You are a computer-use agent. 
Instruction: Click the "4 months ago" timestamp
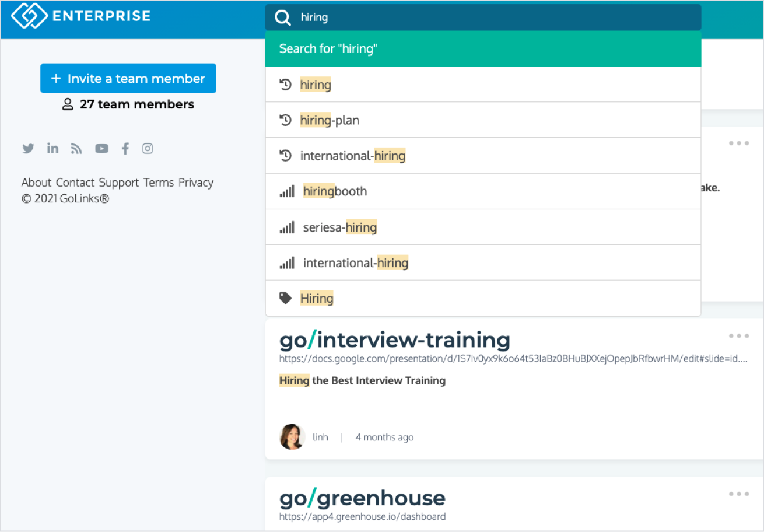coord(384,437)
